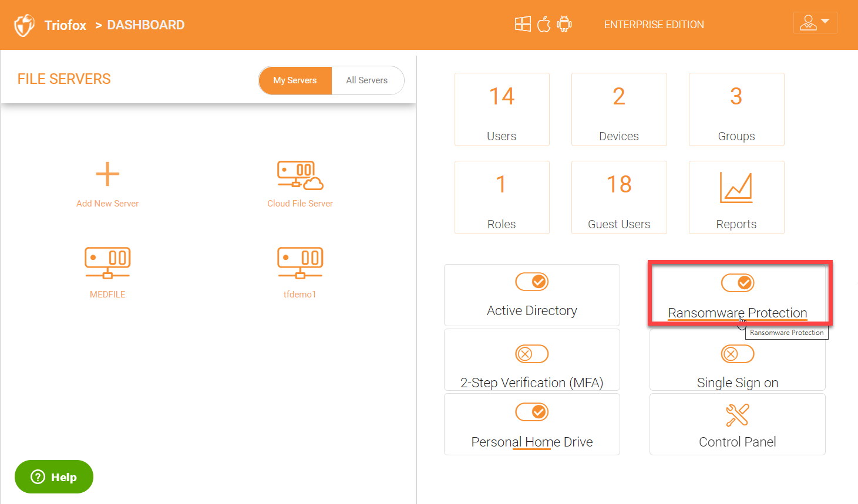Image resolution: width=858 pixels, height=504 pixels.
Task: Open the 18 Guest Users tile
Action: 619,198
